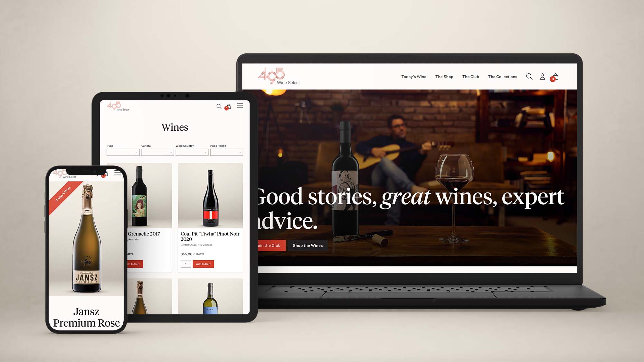Open Today's Wine menu item
The height and width of the screenshot is (362, 644).
pos(413,77)
